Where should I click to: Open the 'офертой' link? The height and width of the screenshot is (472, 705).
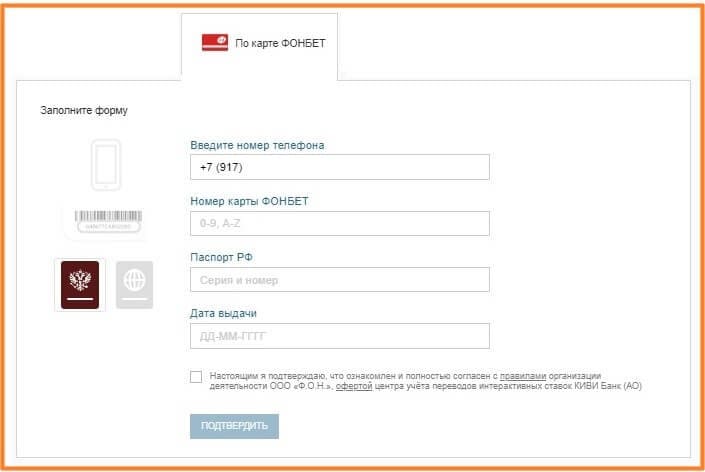[x=354, y=386]
